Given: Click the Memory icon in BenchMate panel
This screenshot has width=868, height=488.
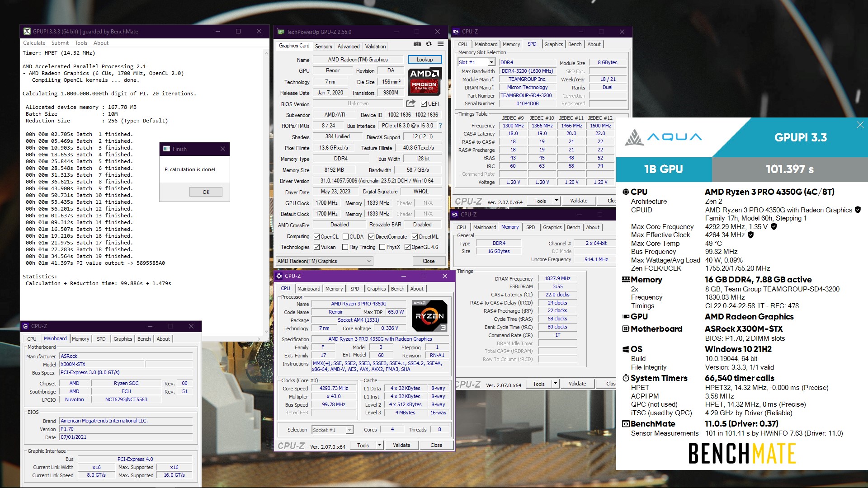Looking at the screenshot, I should (x=626, y=279).
